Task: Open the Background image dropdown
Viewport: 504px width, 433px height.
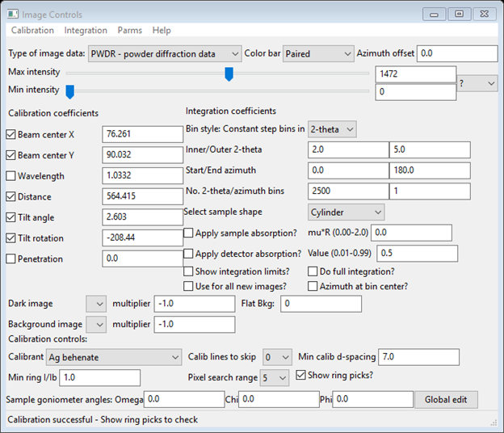Action: pos(96,325)
